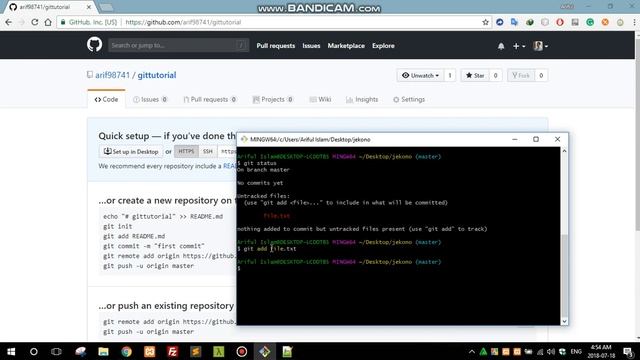Click the gittutorial repository link
640x360 pixels.
157,75
